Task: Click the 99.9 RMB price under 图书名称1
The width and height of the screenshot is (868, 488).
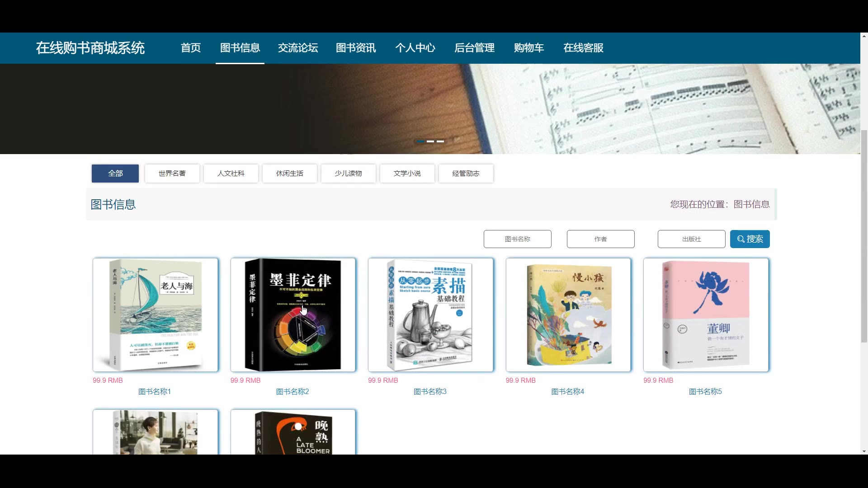Action: point(108,380)
